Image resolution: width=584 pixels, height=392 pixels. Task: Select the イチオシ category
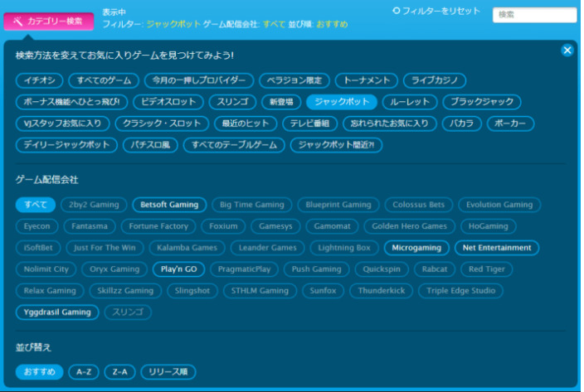pos(40,80)
